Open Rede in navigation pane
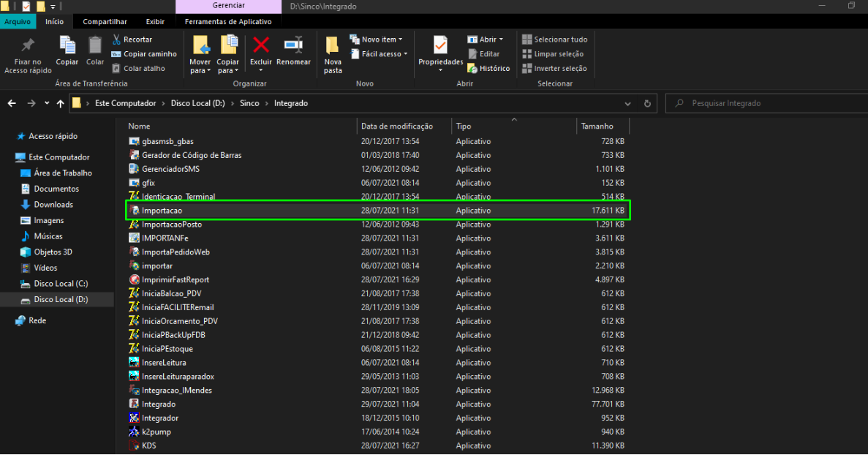Screen dimensions: 868x455 pyautogui.click(x=31, y=320)
